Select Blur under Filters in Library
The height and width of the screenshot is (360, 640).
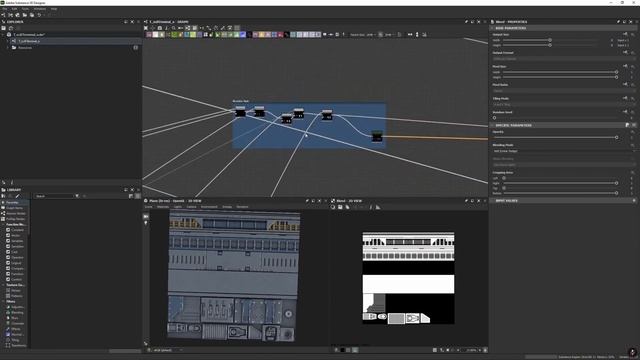15,318
